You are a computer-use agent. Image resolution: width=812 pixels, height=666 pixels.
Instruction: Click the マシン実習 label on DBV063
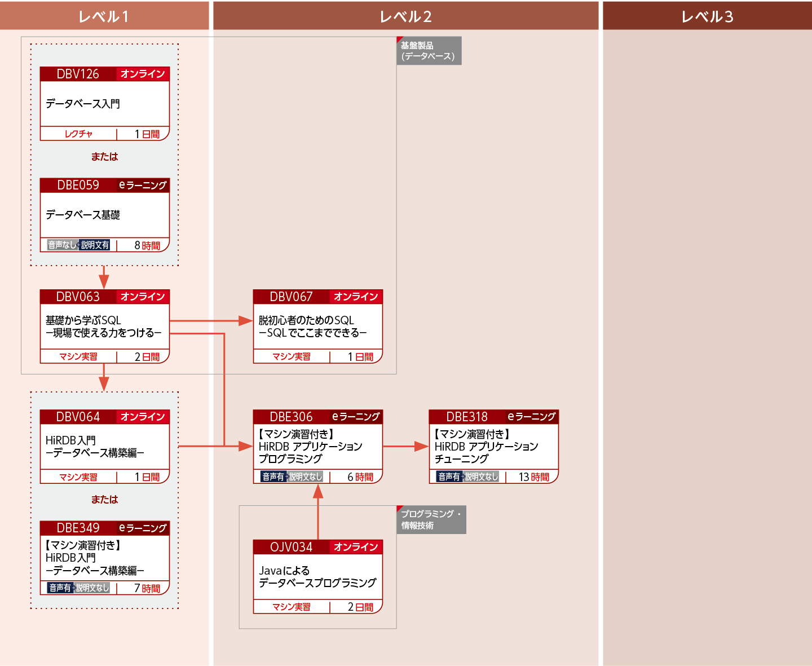pyautogui.click(x=78, y=356)
